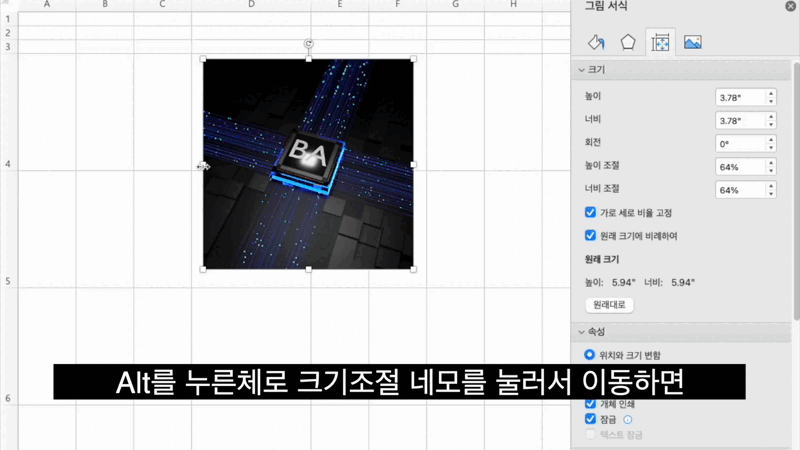Collapse the 속성 section
The height and width of the screenshot is (450, 800).
[581, 332]
